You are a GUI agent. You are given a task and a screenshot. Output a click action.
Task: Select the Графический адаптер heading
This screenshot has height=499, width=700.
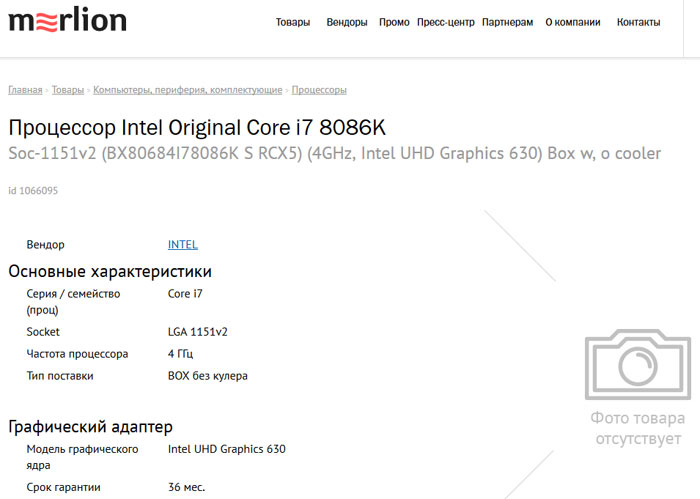click(x=91, y=427)
